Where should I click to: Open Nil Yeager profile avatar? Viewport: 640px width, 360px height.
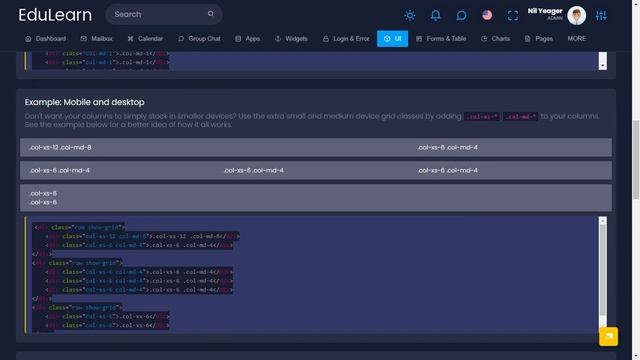pos(576,16)
